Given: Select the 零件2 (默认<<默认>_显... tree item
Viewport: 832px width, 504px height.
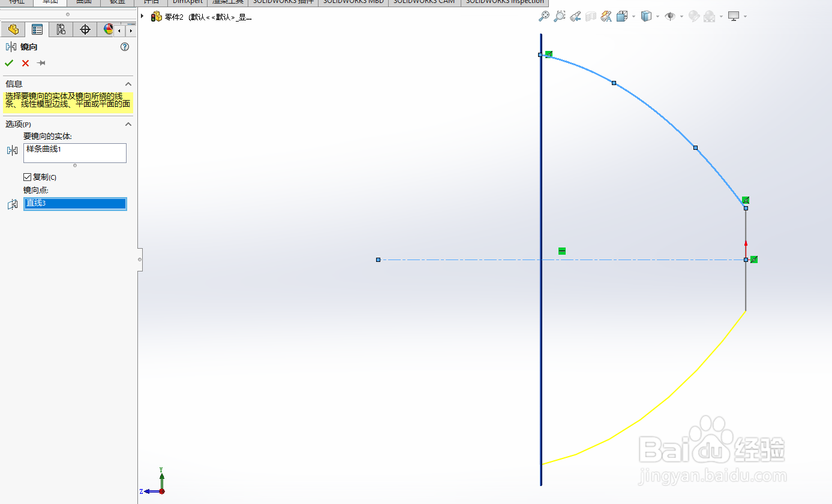Looking at the screenshot, I should coord(208,17).
